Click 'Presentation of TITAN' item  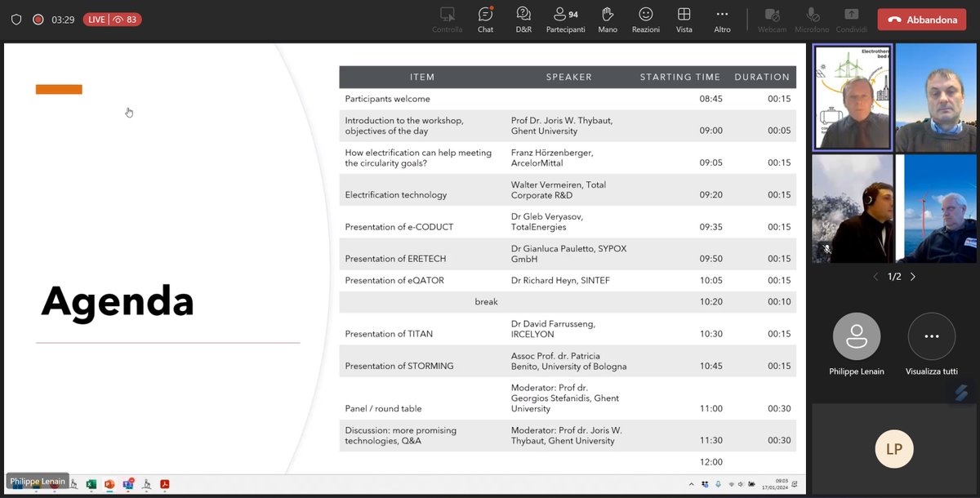(389, 334)
